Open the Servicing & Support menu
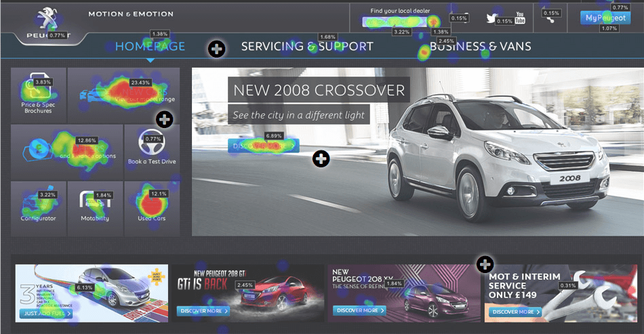The width and height of the screenshot is (644, 334). click(x=307, y=46)
